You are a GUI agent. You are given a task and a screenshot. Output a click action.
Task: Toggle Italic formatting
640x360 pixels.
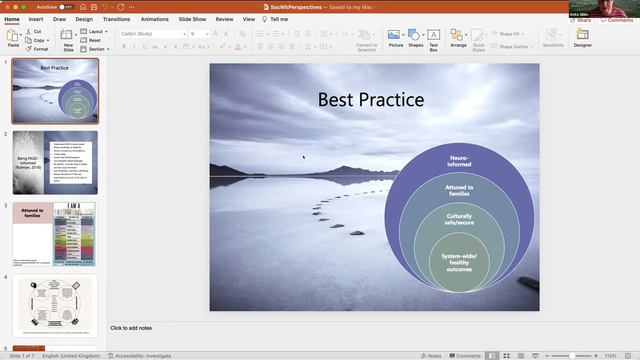click(x=134, y=47)
